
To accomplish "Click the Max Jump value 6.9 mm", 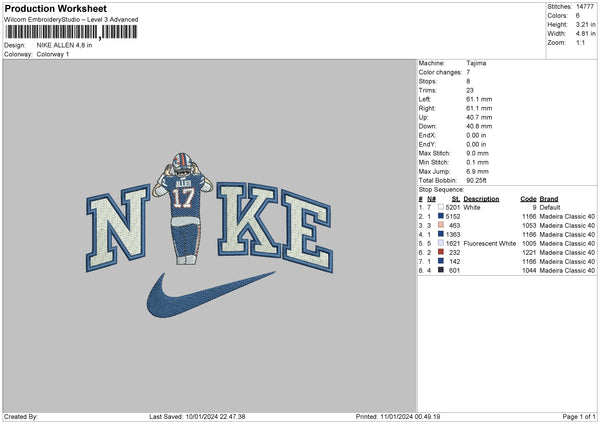I will (x=478, y=171).
